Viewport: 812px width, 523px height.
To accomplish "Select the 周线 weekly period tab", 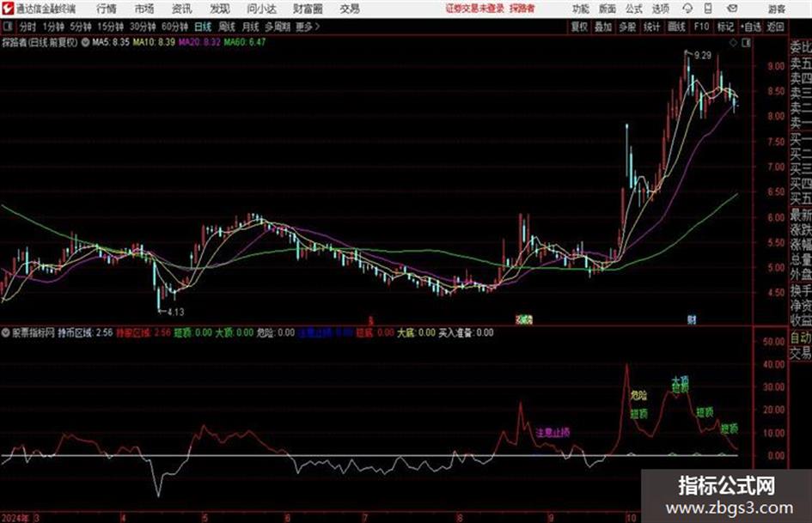I will click(x=227, y=27).
